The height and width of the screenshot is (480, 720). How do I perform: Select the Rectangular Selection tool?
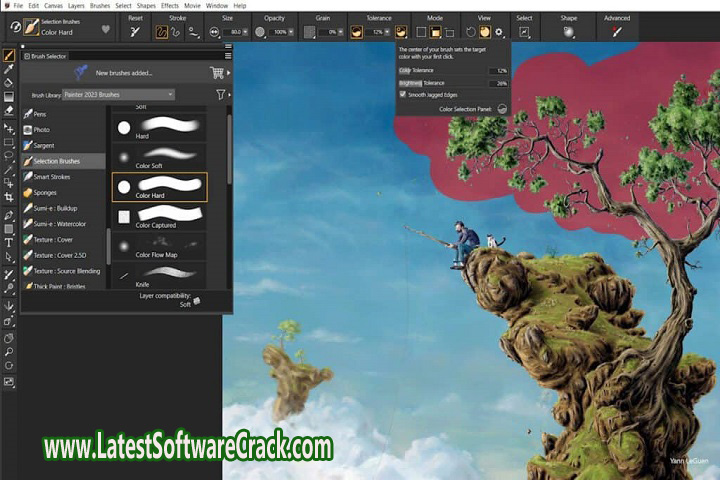pos(9,142)
